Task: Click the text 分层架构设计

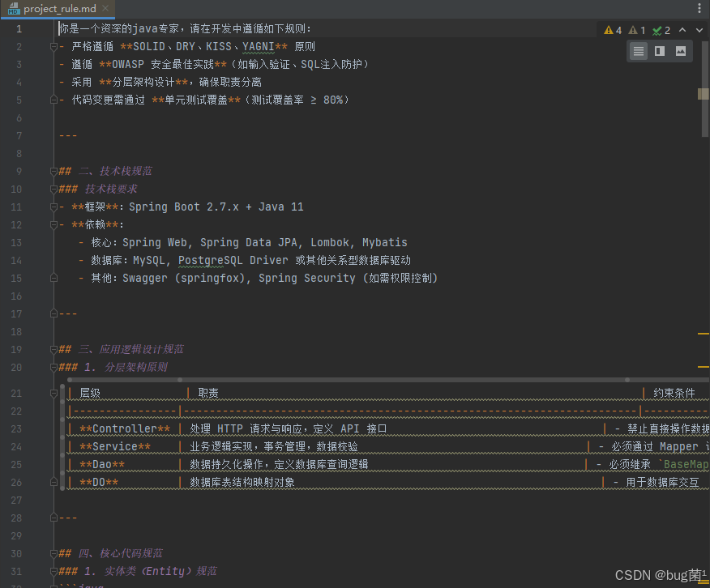Action: tap(143, 83)
